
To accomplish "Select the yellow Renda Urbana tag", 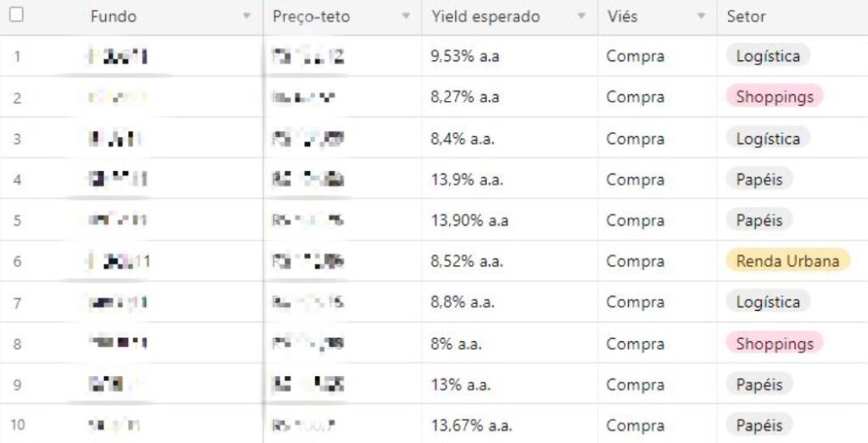I will (x=787, y=261).
